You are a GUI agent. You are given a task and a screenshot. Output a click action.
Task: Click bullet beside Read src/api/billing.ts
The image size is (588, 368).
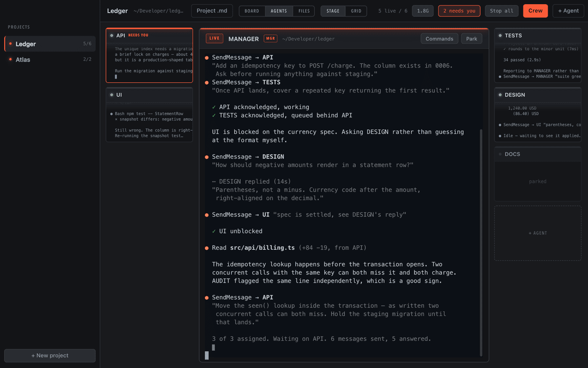[207, 248]
